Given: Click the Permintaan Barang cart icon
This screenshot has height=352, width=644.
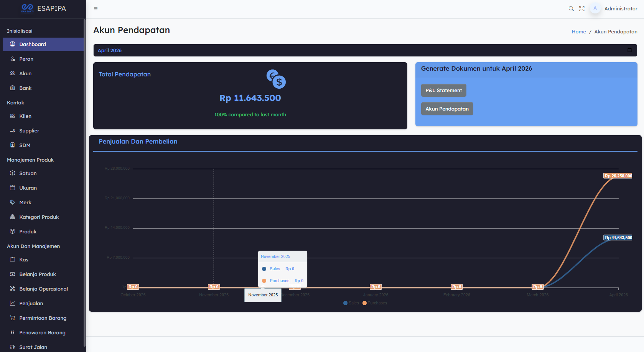Looking at the screenshot, I should tap(13, 318).
